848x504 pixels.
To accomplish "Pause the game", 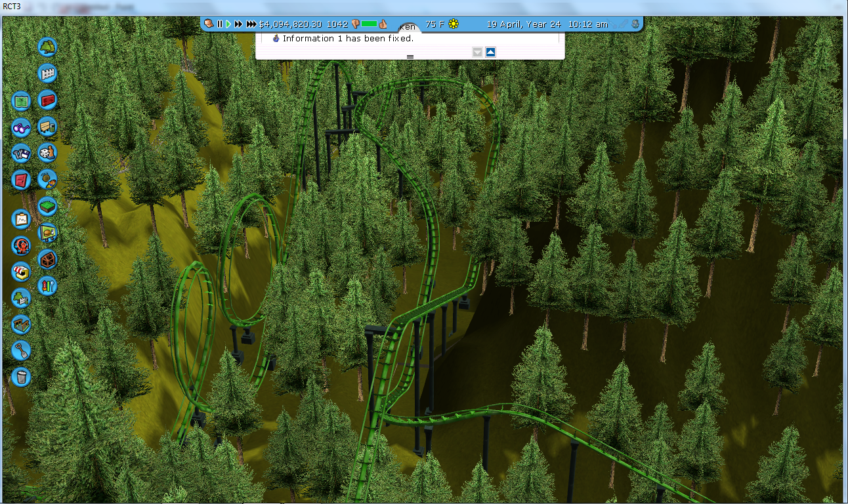I will point(220,24).
